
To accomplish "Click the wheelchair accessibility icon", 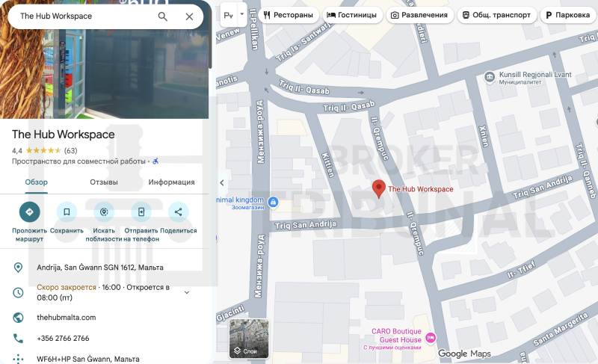I will tap(155, 161).
